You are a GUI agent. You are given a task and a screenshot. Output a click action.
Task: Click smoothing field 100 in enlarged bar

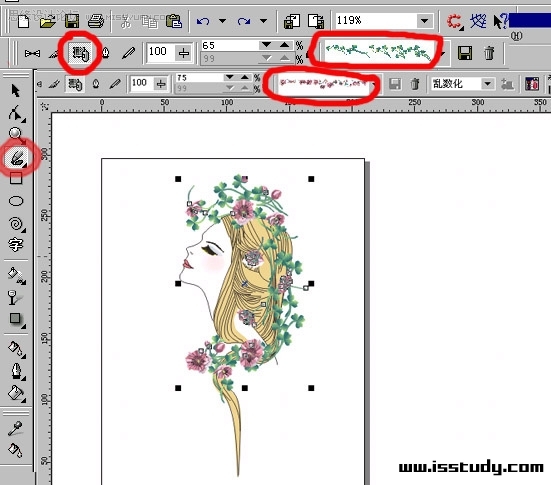coord(161,53)
